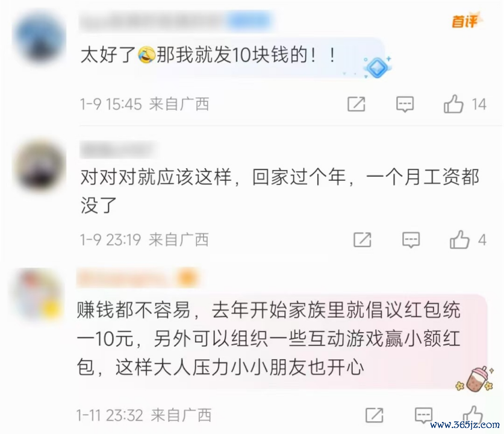The width and height of the screenshot is (504, 434).
Task: Tap the bubble tea sticker decoration
Action: click(x=474, y=380)
